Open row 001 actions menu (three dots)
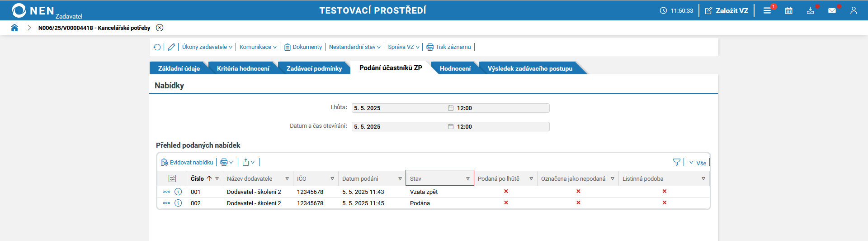Image resolution: width=868 pixels, height=241 pixels. (166, 192)
